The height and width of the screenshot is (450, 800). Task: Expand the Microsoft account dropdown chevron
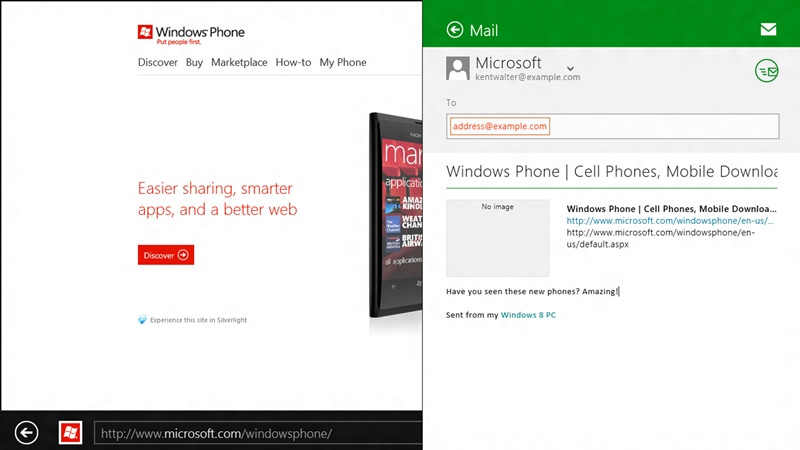click(570, 68)
